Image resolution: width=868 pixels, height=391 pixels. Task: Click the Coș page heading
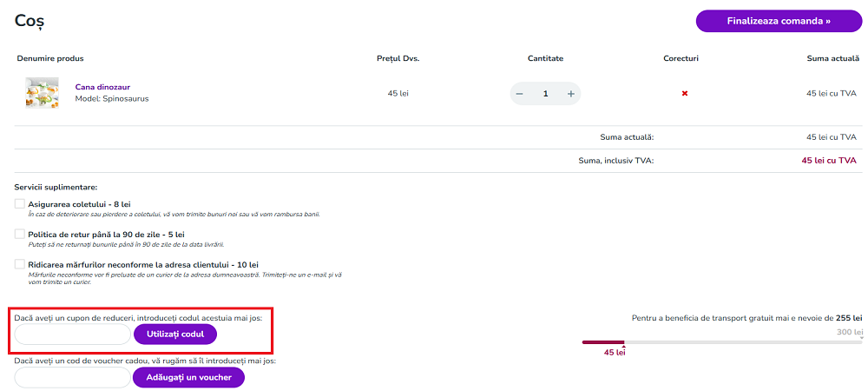click(30, 19)
